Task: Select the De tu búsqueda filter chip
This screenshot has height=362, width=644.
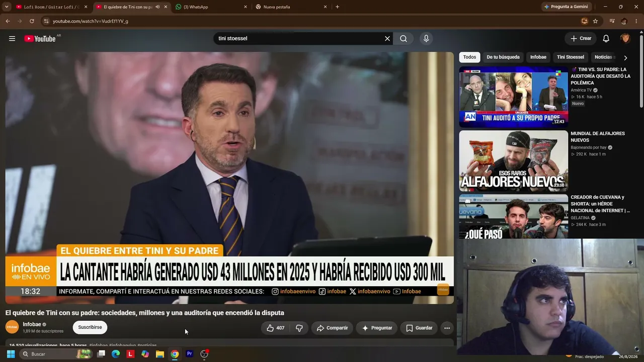Action: 503,57
